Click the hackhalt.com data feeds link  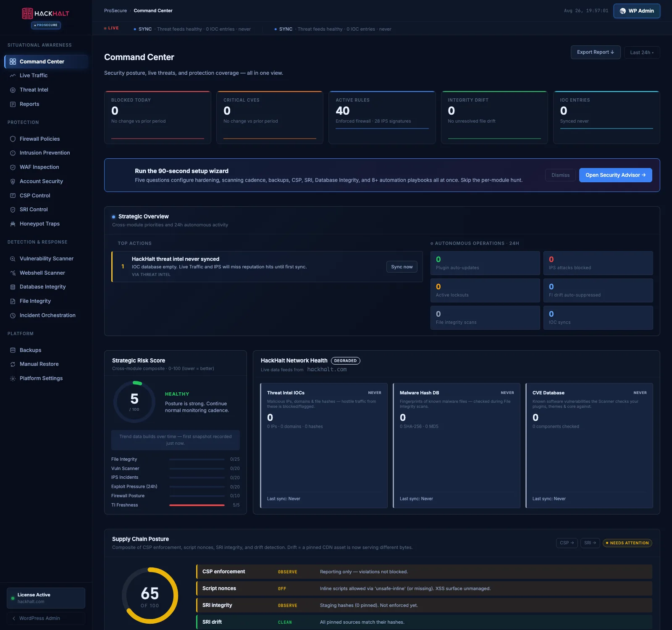327,370
